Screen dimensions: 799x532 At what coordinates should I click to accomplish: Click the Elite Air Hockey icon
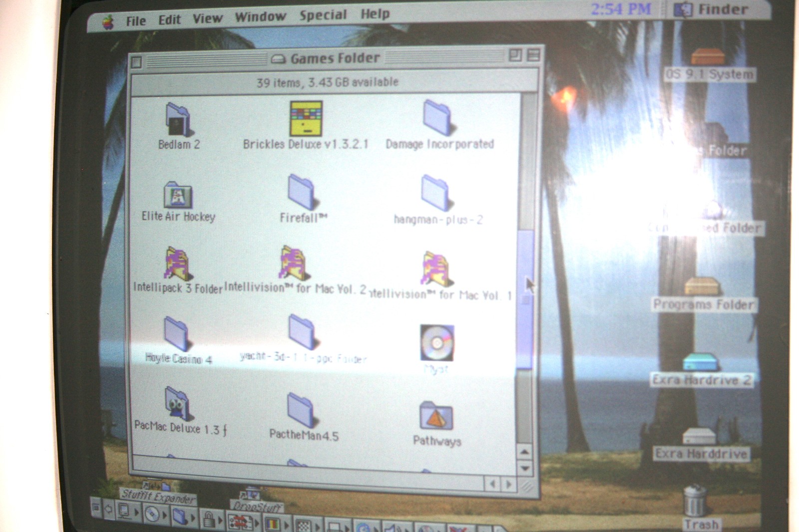[178, 195]
